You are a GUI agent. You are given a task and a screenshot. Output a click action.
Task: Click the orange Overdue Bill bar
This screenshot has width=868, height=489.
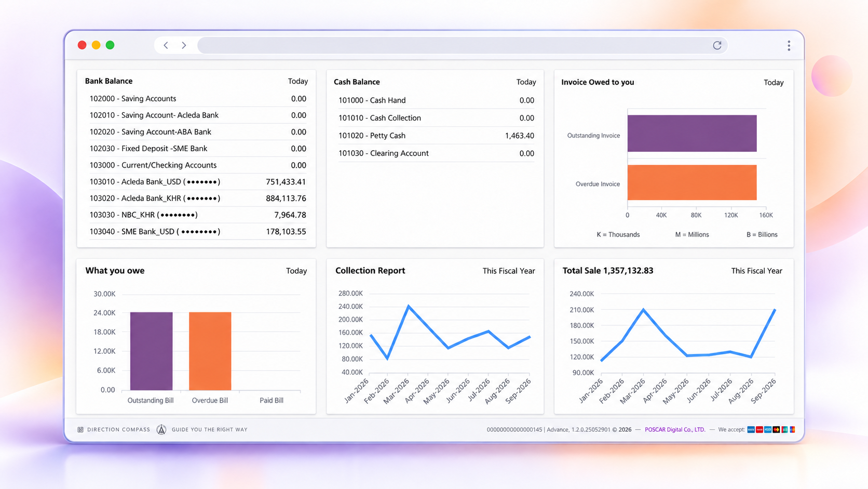pyautogui.click(x=210, y=351)
